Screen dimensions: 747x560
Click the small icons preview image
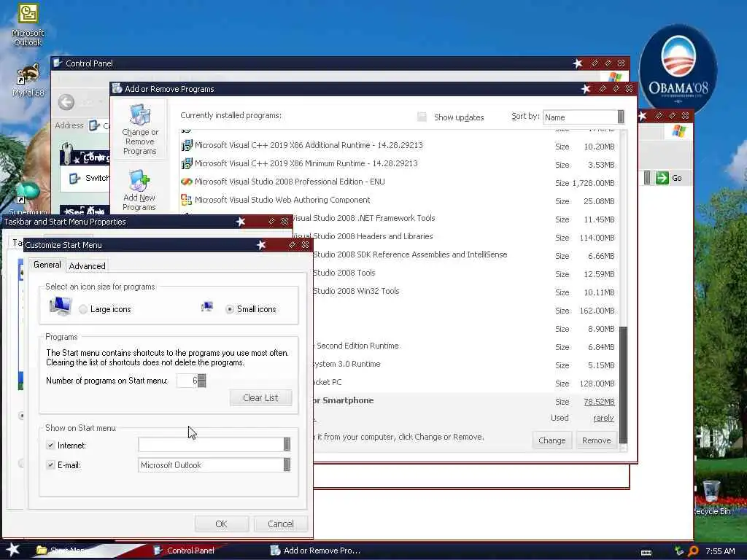[206, 307]
